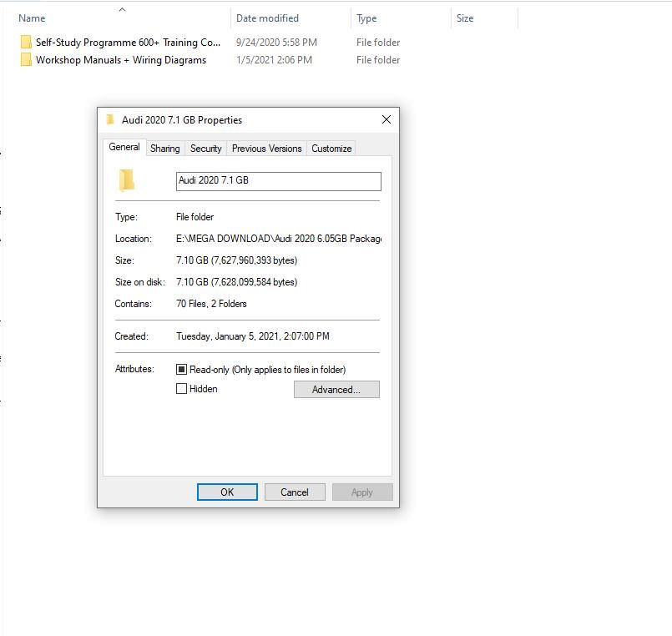
Task: Select the Workshop Manuals folder icon
Action: click(x=26, y=59)
